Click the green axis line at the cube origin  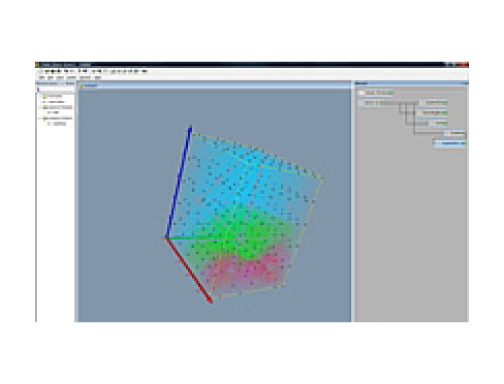tap(197, 238)
